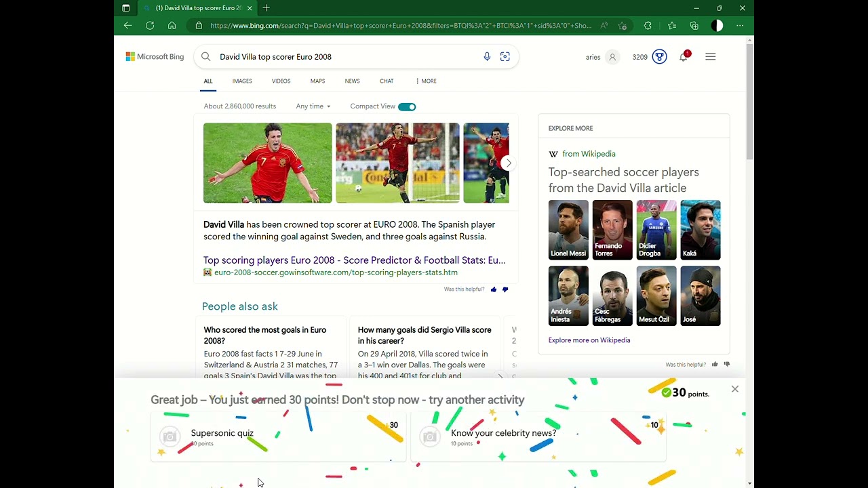The image size is (868, 488).
Task: Search by voice microphone icon
Action: click(487, 57)
